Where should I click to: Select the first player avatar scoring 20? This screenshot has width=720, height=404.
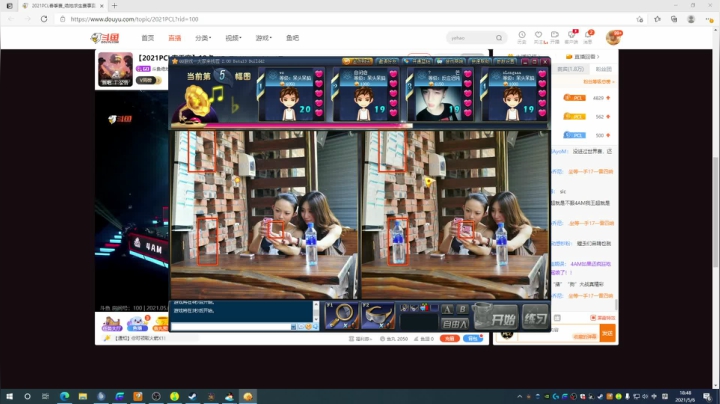coord(289,103)
